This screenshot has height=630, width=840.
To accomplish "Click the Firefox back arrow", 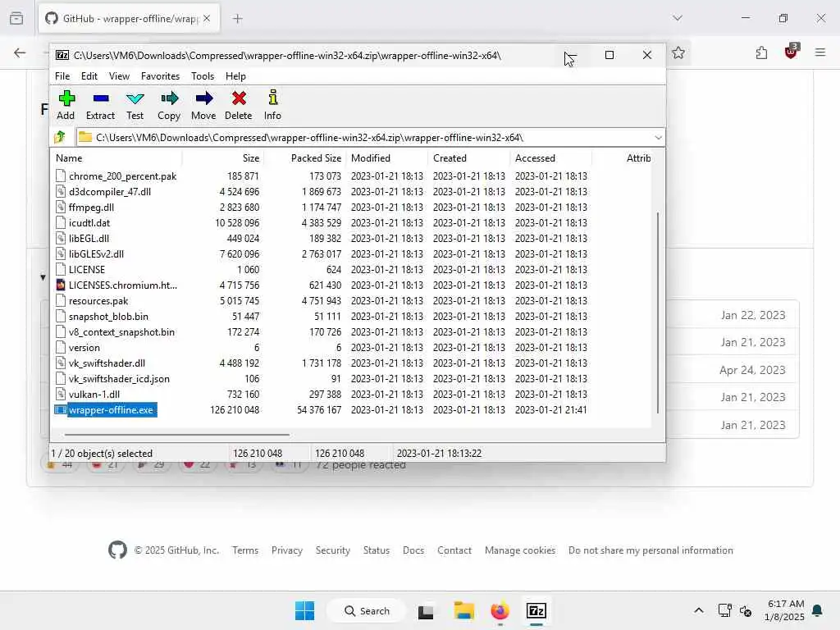I will pyautogui.click(x=20, y=52).
